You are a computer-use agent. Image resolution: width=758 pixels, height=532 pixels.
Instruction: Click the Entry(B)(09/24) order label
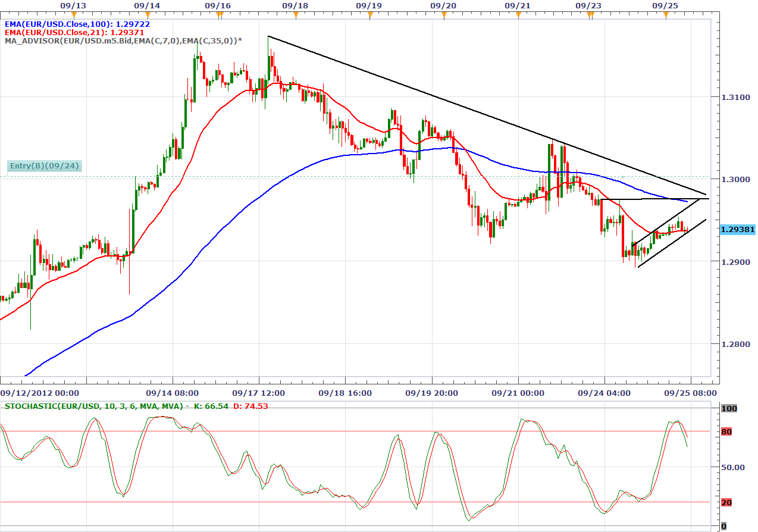pos(45,166)
